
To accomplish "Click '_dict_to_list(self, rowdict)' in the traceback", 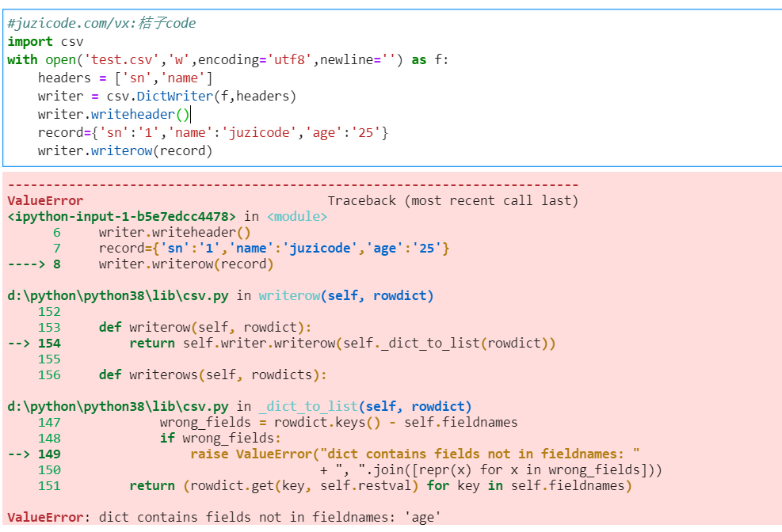I will 365,406.
